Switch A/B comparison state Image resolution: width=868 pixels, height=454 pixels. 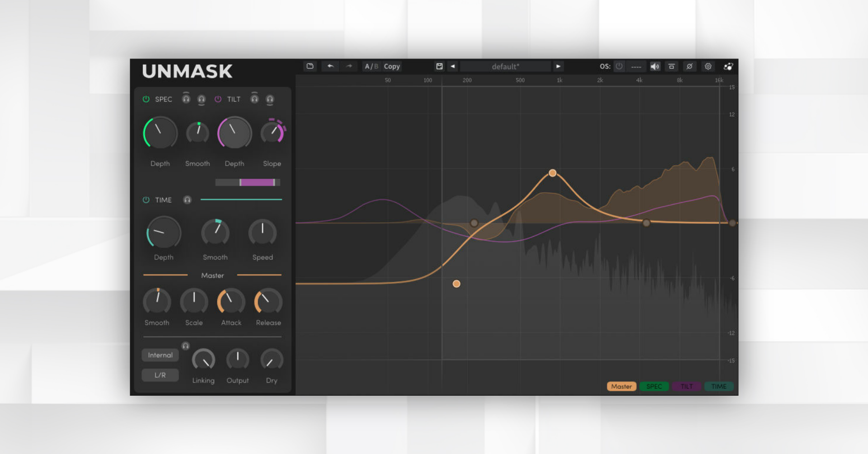(x=371, y=66)
